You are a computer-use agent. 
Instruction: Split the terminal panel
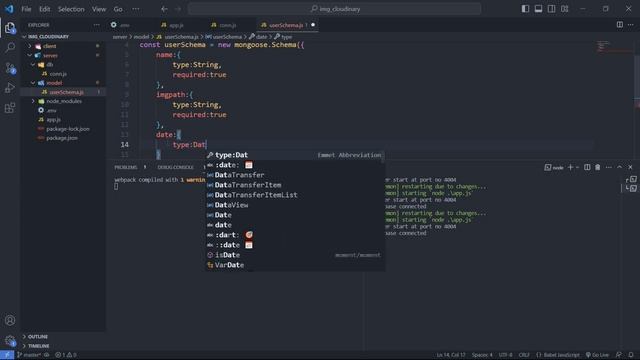tap(587, 167)
